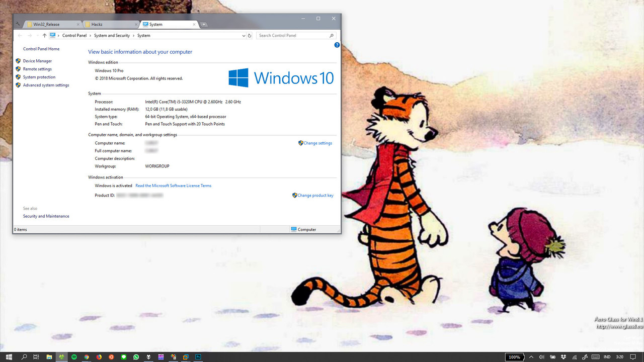
Task: Click the 12,0 GB installed memory value
Action: tap(166, 109)
